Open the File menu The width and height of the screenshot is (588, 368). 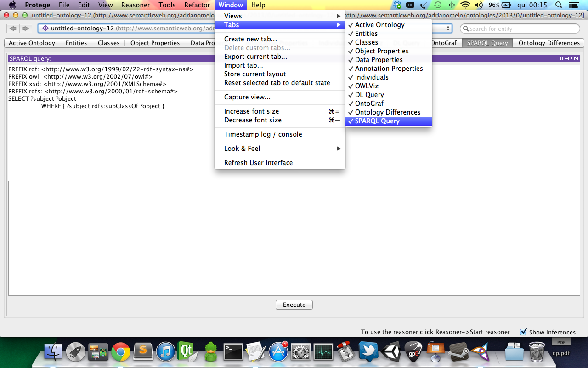pyautogui.click(x=64, y=5)
